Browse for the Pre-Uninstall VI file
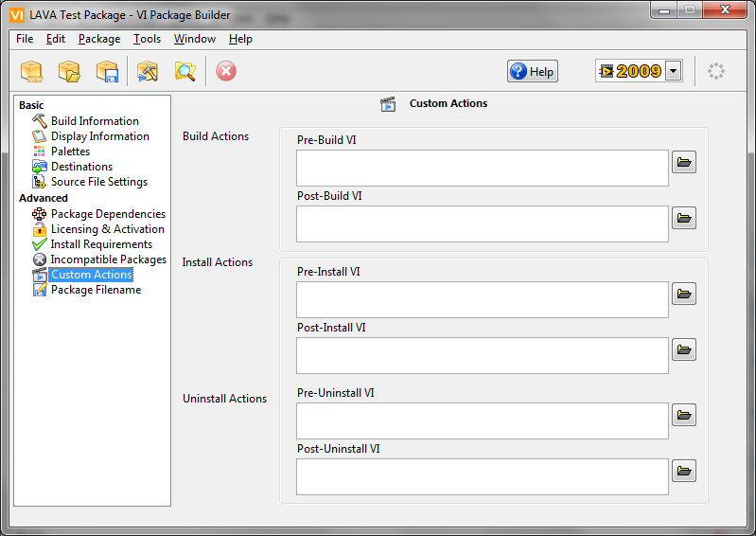The height and width of the screenshot is (536, 756). coord(684,415)
